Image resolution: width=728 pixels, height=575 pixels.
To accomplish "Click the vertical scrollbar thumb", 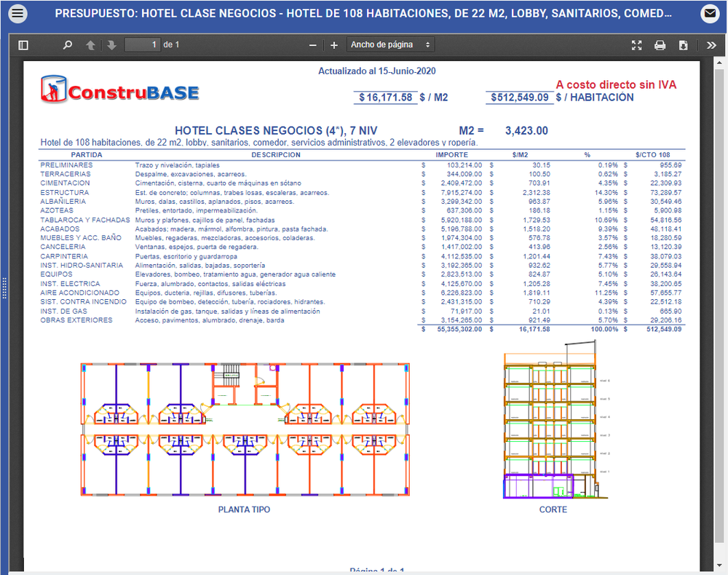I will tap(719, 306).
